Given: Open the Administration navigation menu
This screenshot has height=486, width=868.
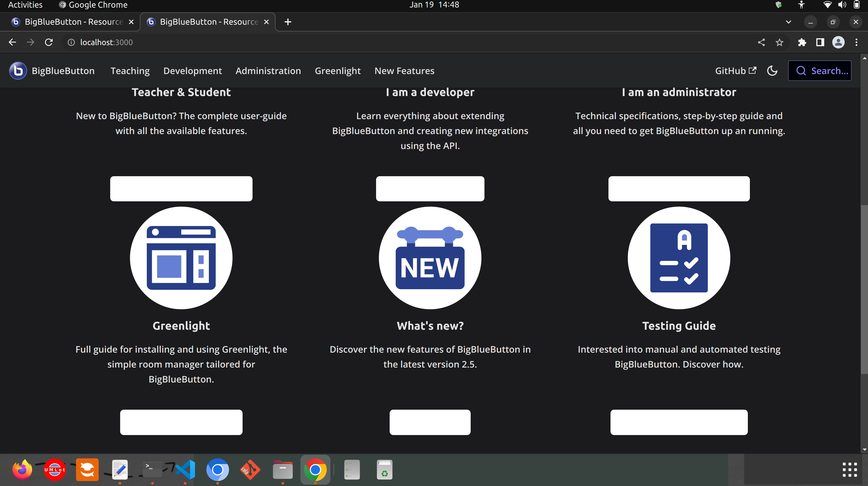Looking at the screenshot, I should pos(268,70).
